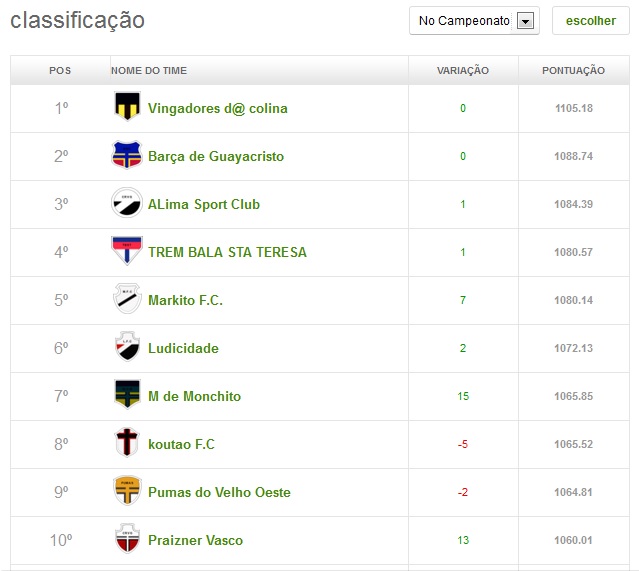Click the ALima Sport Club round crest
639x571 pixels.
[x=127, y=204]
